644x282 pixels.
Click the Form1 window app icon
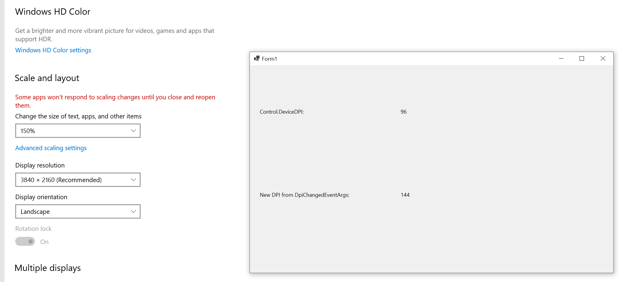pyautogui.click(x=256, y=58)
